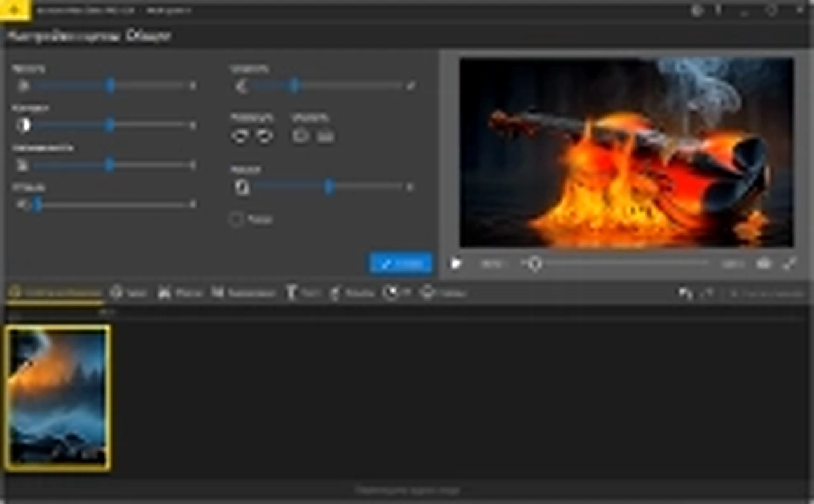Click the yellow app logo in the top-left corner

(15, 10)
